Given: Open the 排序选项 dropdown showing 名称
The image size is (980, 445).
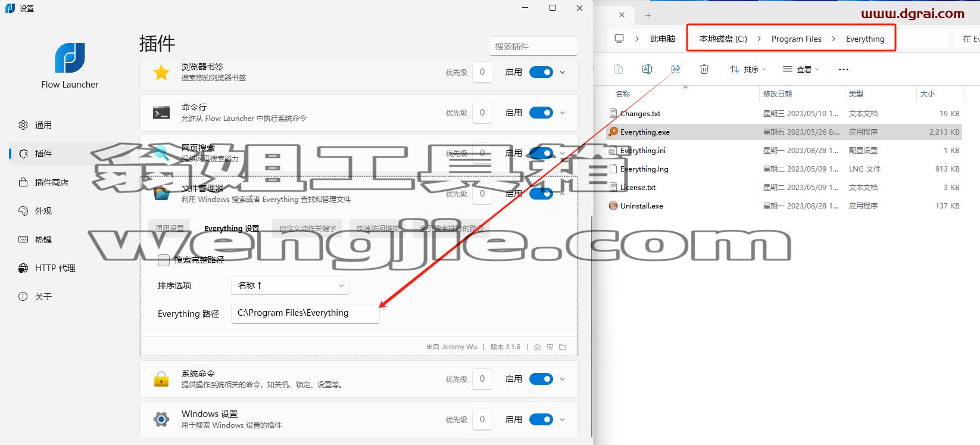Looking at the screenshot, I should point(291,285).
